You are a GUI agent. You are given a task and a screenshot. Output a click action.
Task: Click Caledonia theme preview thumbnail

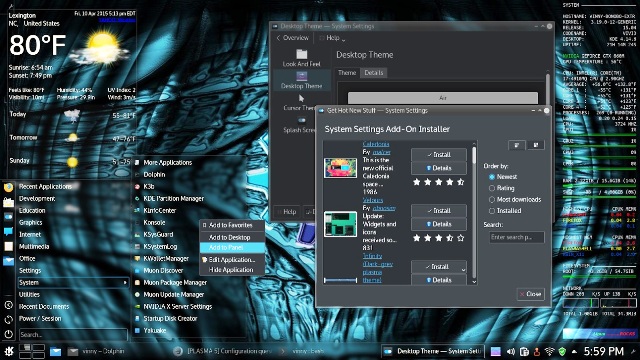[340, 168]
